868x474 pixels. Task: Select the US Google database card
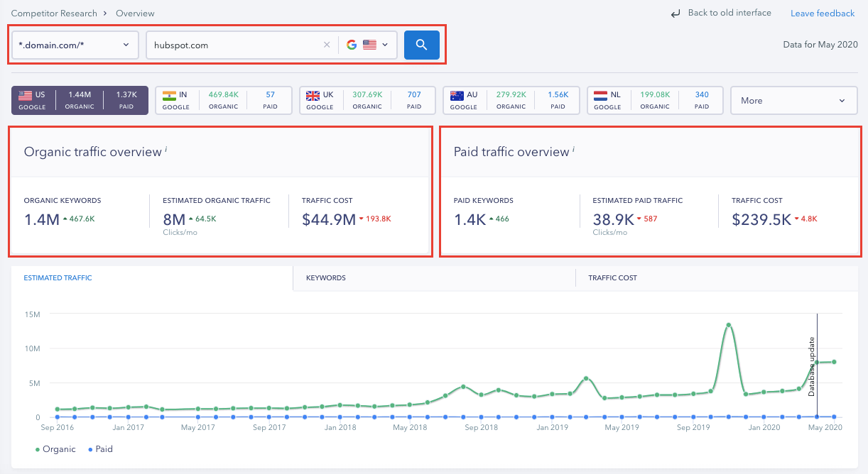(80, 101)
